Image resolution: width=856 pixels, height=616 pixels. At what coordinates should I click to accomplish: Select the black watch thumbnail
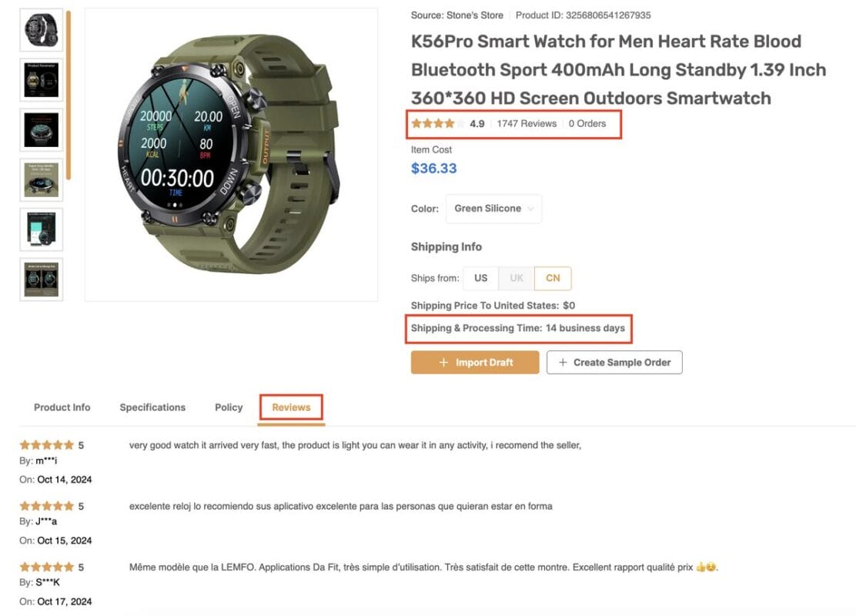click(41, 30)
